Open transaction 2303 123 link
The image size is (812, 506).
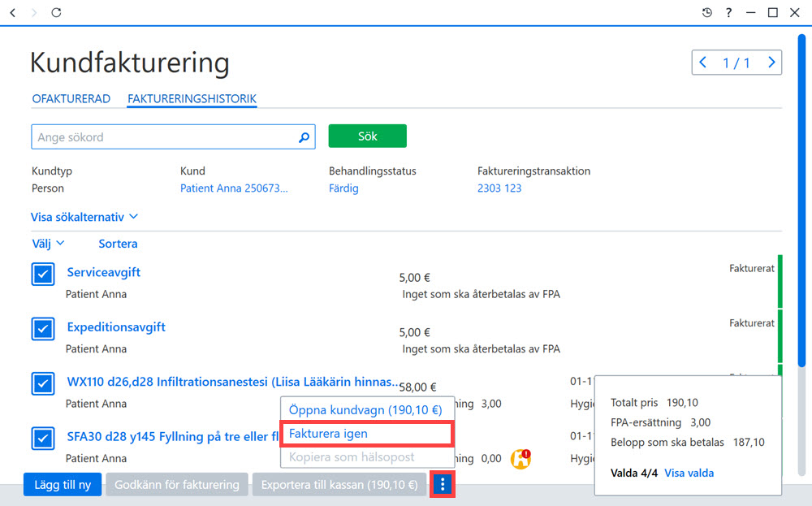pyautogui.click(x=499, y=188)
